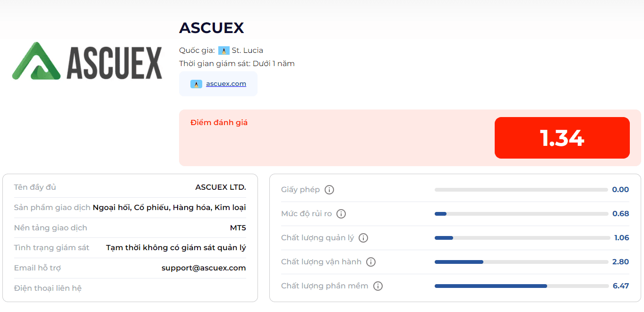Click the flag icon in the ascuex.com box
Image resolution: width=644 pixels, height=312 pixels.
point(196,84)
